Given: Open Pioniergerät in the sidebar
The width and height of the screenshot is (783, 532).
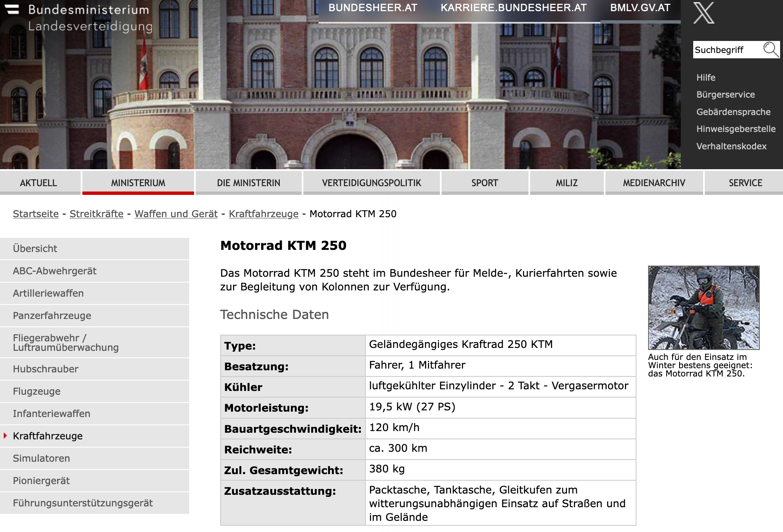Looking at the screenshot, I should click(94, 481).
